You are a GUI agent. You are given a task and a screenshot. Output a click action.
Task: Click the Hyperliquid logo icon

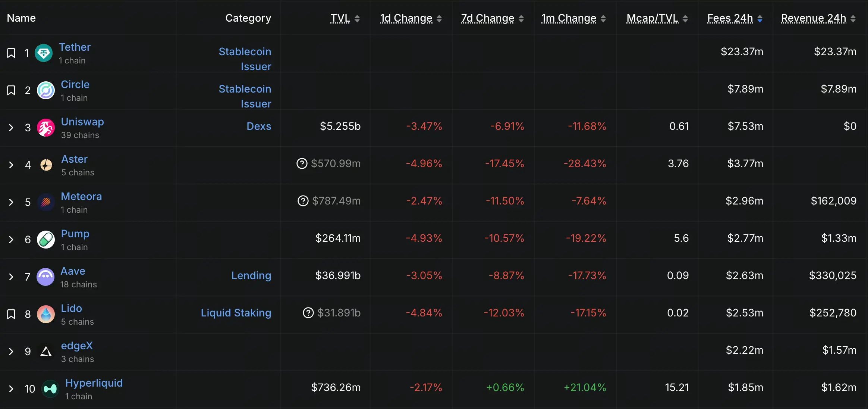pos(50,389)
